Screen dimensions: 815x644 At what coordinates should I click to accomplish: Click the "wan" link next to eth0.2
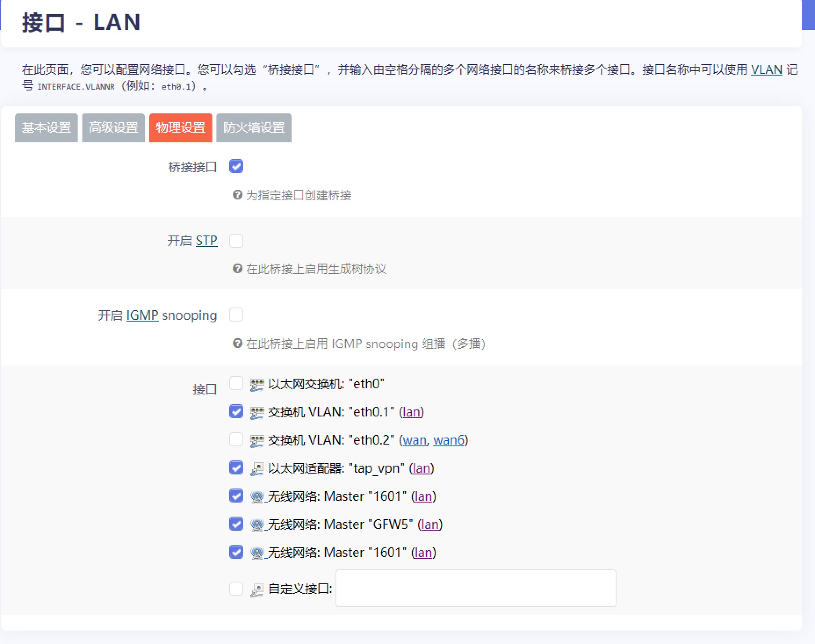415,440
